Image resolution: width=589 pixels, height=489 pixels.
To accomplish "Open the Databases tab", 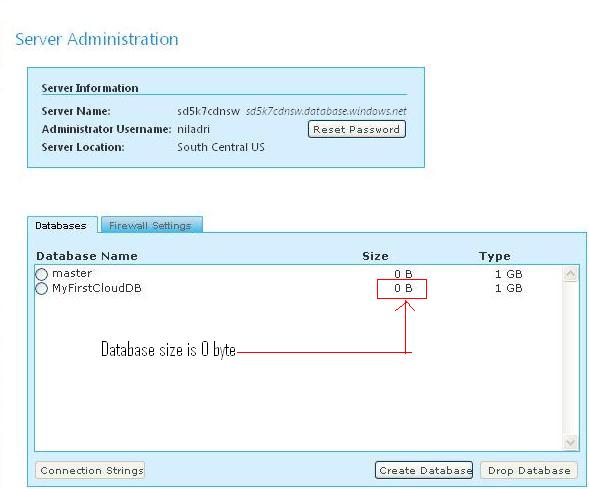I will (x=61, y=225).
